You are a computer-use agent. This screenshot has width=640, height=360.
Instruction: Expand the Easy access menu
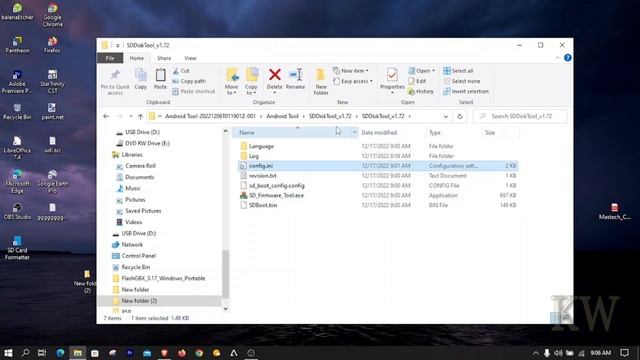(x=353, y=81)
